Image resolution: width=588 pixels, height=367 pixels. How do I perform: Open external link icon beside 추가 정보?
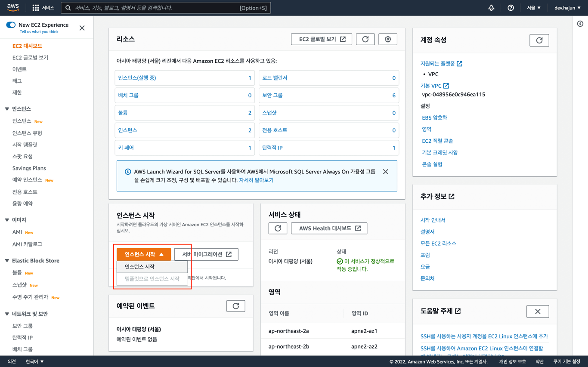pyautogui.click(x=452, y=197)
